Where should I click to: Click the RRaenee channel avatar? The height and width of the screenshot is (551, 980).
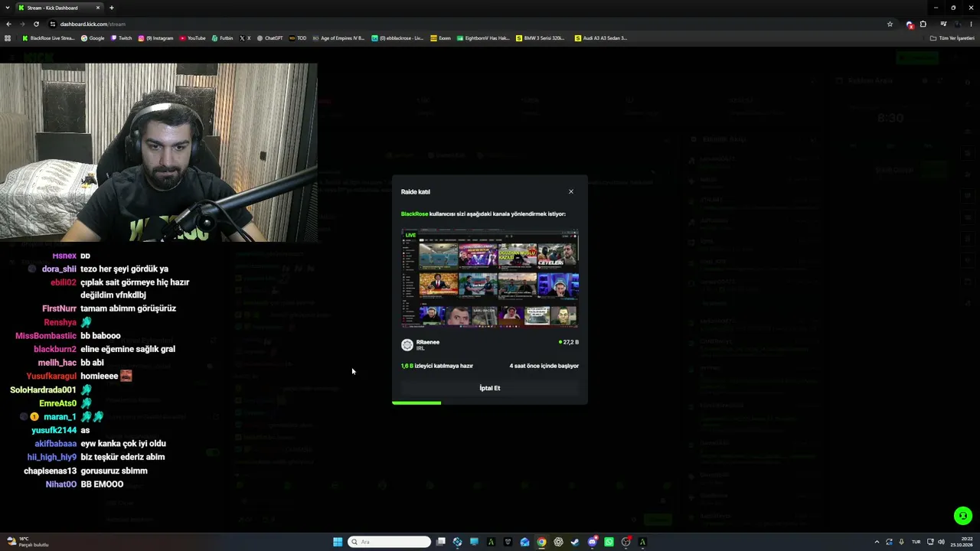407,345
